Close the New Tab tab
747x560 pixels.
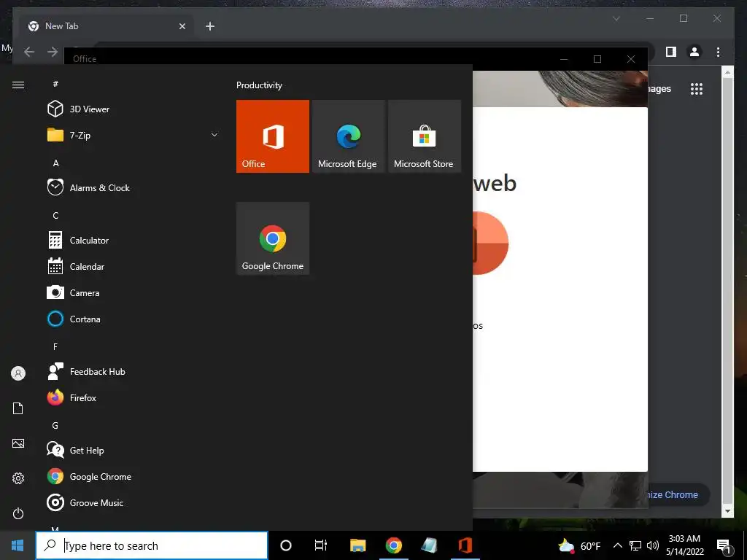[182, 26]
